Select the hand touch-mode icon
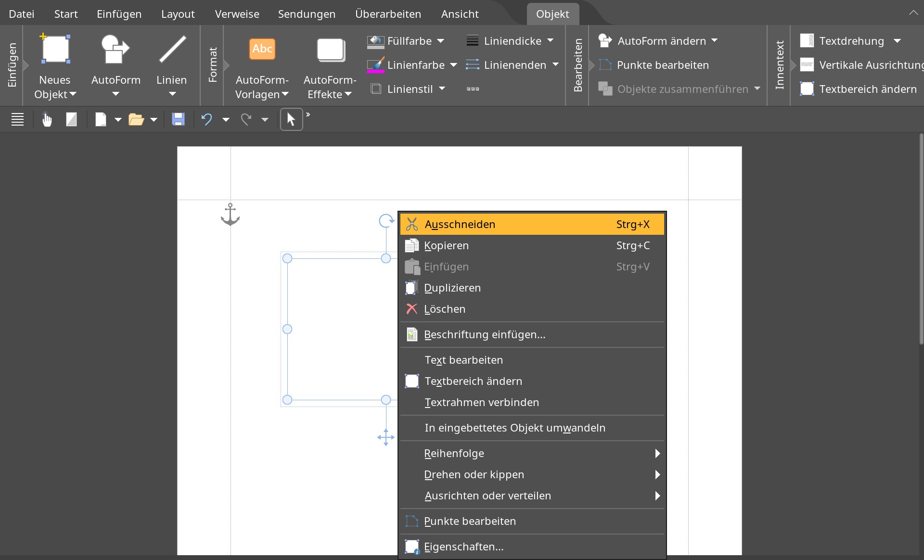Screen dimensions: 924x560 tap(47, 119)
